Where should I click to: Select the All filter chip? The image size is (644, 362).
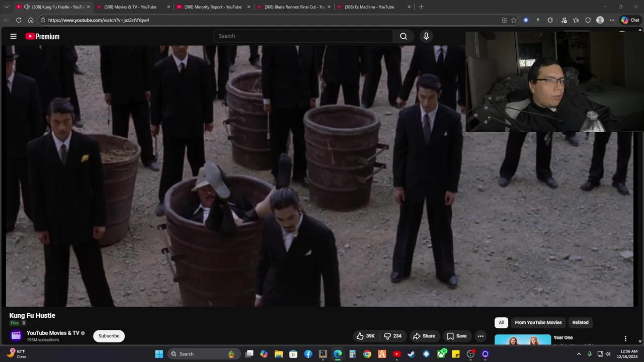pos(501,322)
